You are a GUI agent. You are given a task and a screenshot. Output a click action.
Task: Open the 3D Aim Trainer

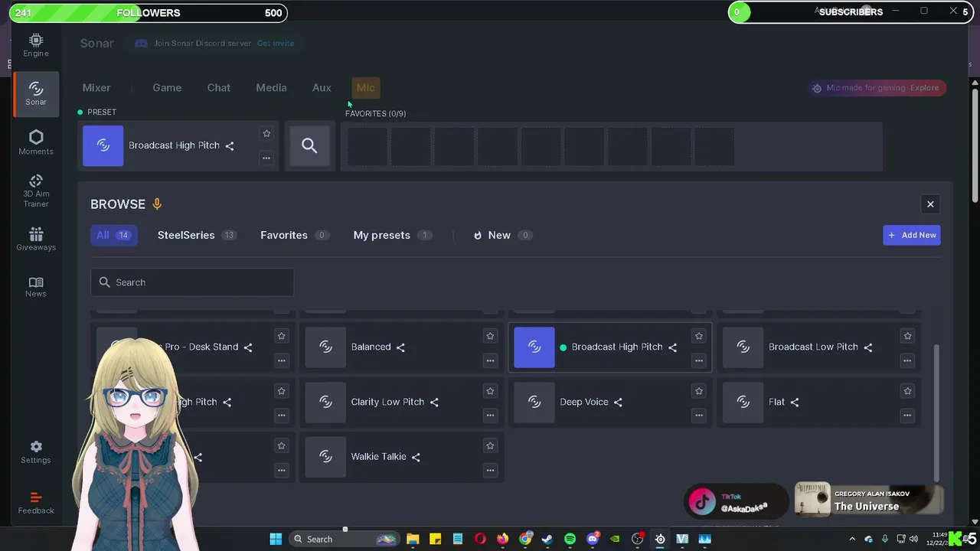click(36, 191)
